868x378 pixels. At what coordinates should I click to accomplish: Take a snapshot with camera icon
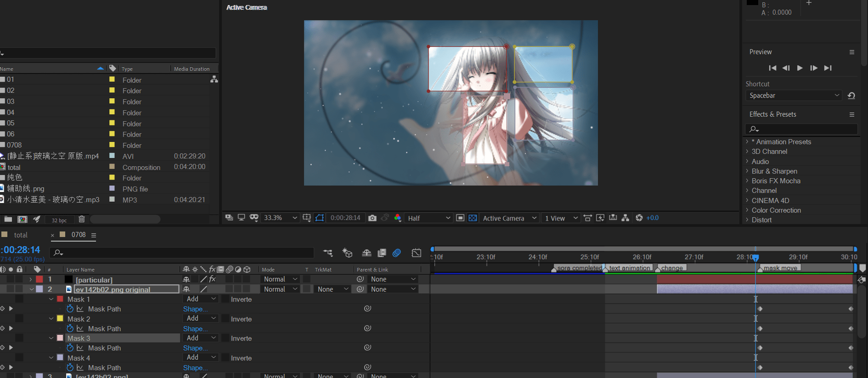[x=372, y=218]
